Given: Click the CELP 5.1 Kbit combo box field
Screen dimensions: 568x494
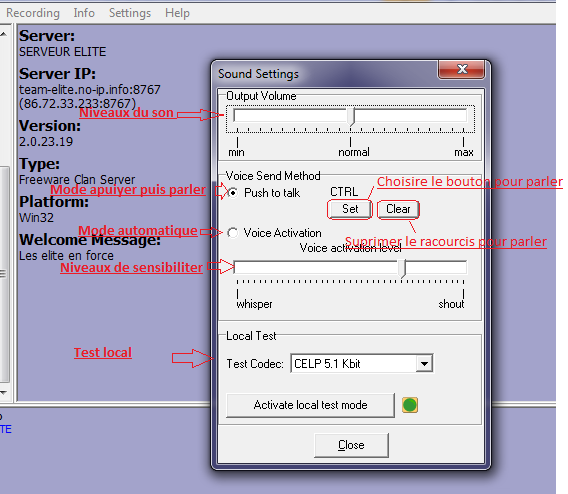Looking at the screenshot, I should coord(362,363).
